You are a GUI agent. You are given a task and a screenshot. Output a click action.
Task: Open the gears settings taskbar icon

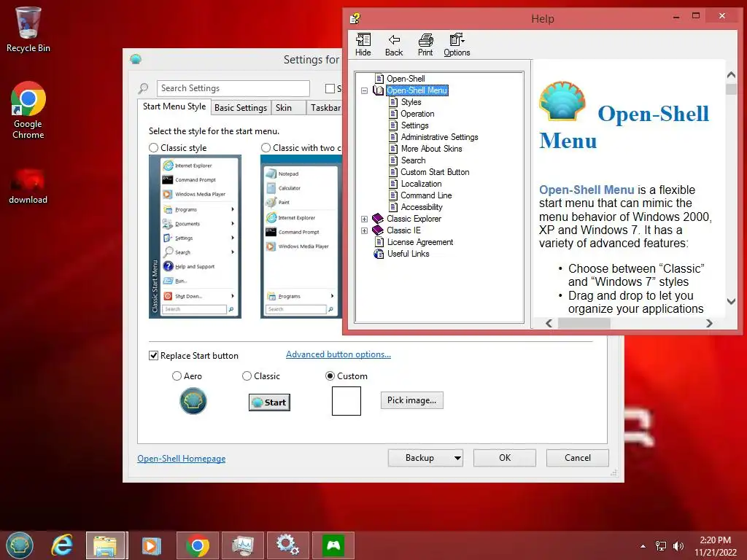tap(287, 545)
